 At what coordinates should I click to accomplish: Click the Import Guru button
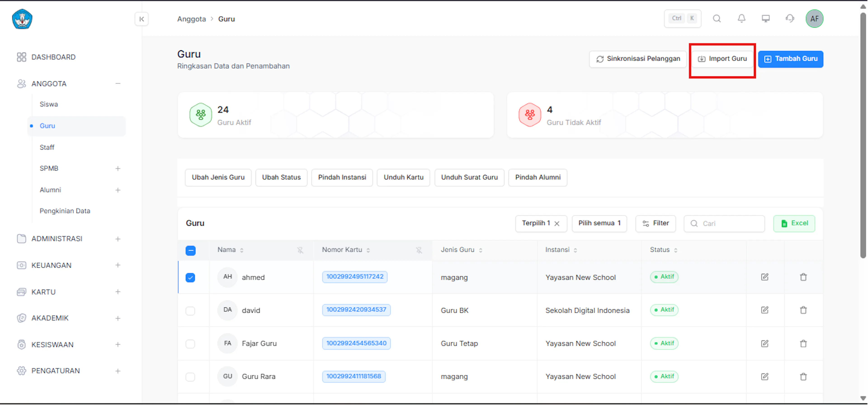click(722, 59)
